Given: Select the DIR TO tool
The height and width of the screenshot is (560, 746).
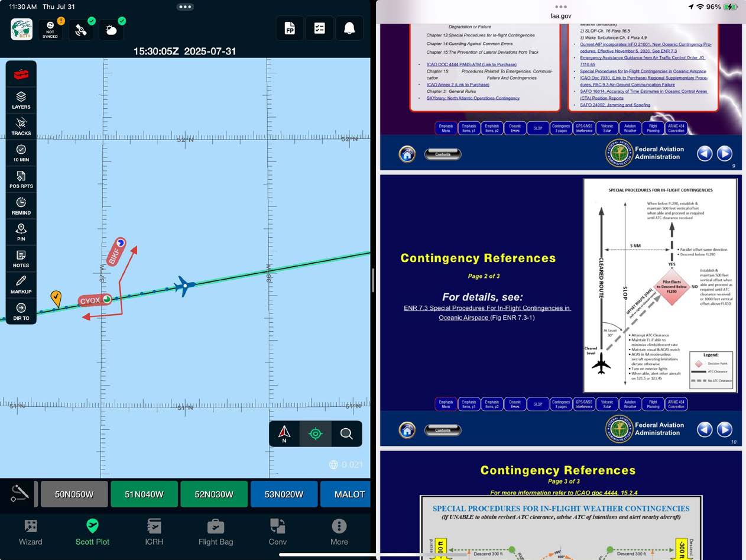Looking at the screenshot, I should click(x=21, y=312).
